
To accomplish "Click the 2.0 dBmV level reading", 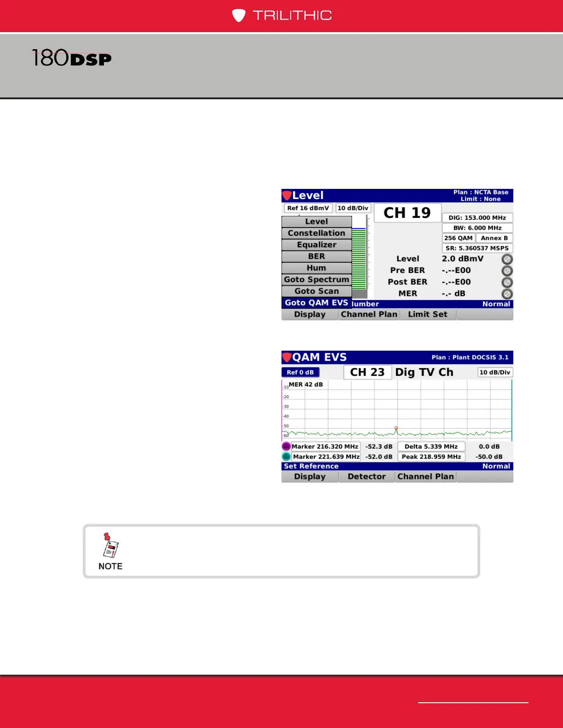I will [463, 259].
